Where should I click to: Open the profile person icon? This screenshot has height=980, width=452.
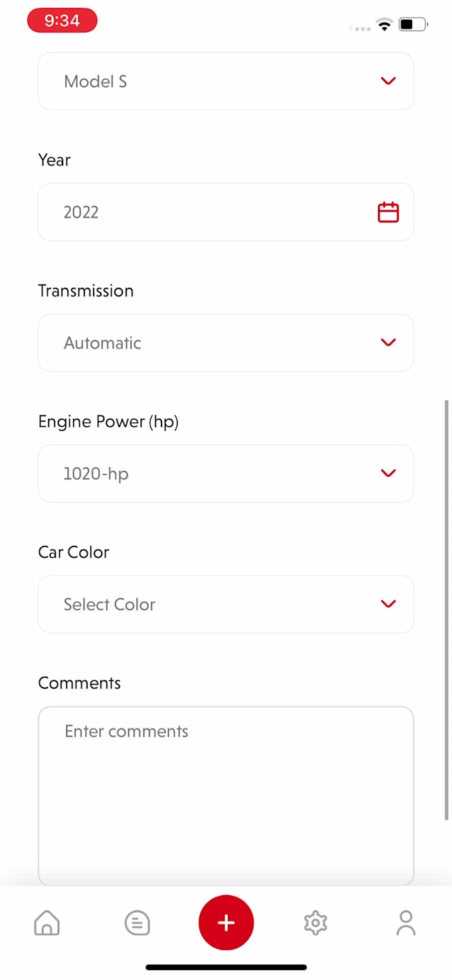pyautogui.click(x=405, y=923)
